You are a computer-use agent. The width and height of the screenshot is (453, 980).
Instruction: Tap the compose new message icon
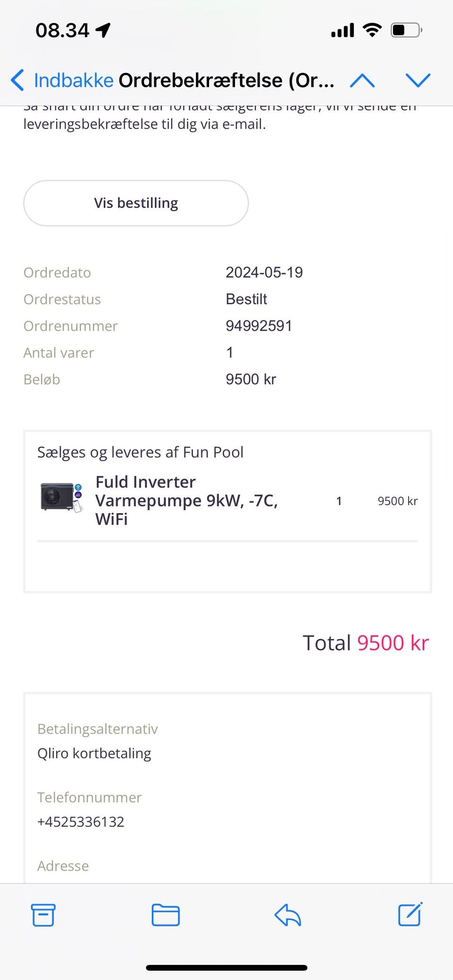tap(410, 915)
